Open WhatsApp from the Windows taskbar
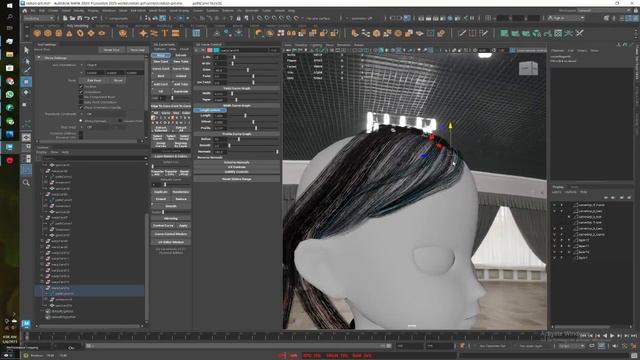Screen dimensions: 640x360 [x=10, y=94]
